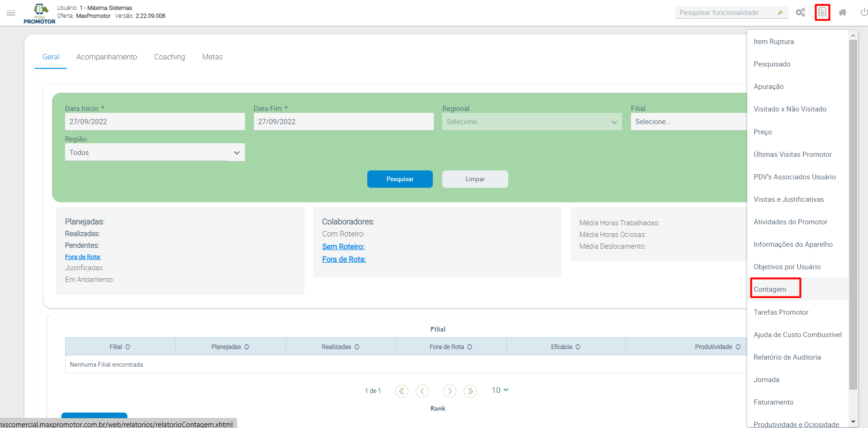Switch to the Acompanhamento tab
The width and height of the screenshot is (868, 428).
107,57
